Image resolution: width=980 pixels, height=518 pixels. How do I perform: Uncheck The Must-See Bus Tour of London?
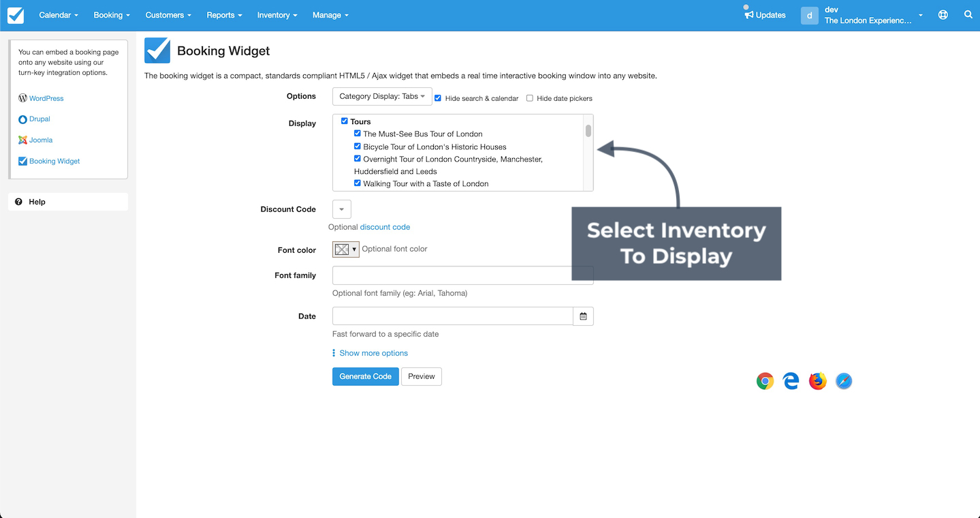pyautogui.click(x=357, y=134)
